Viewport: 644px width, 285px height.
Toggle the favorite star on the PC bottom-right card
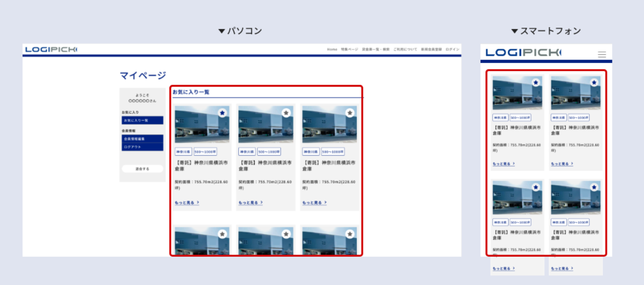[x=350, y=234]
